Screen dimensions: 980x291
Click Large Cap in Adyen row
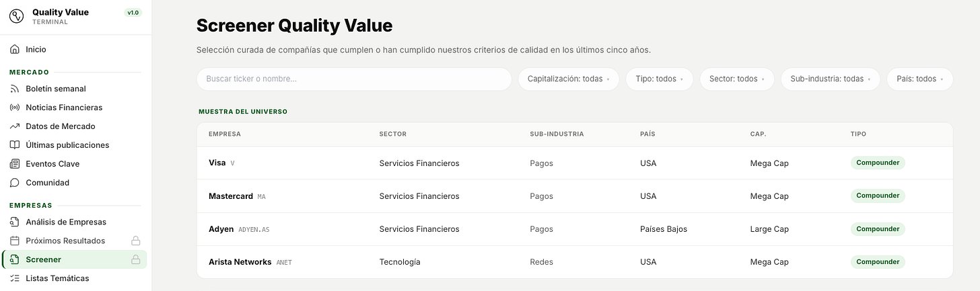[769, 229]
